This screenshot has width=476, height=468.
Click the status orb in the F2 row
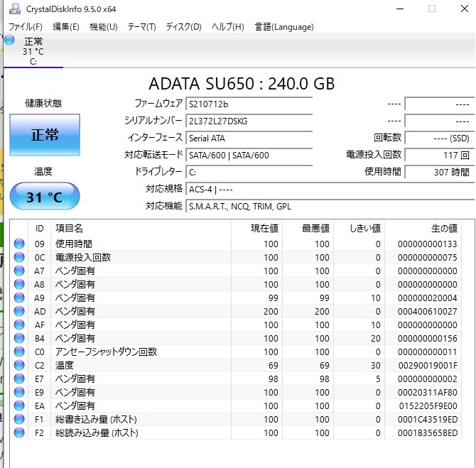point(19,432)
